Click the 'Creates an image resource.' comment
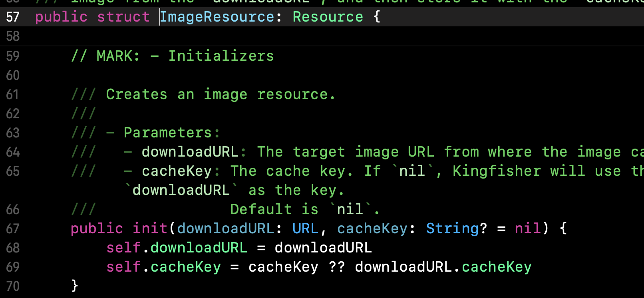 [221, 95]
